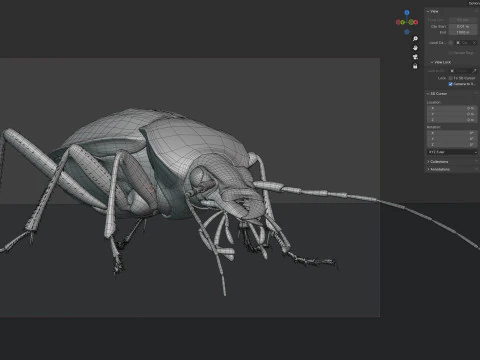Toggle the Render Region checkbox

[x=451, y=53]
